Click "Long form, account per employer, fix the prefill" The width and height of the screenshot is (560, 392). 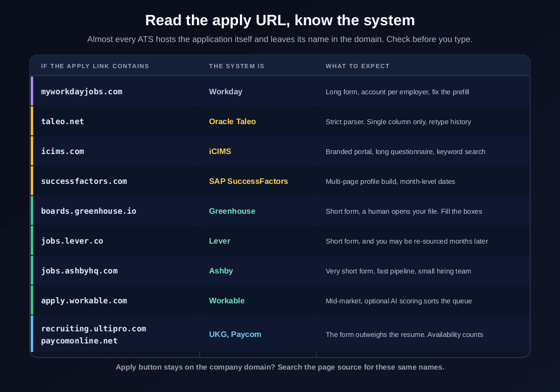click(x=397, y=92)
